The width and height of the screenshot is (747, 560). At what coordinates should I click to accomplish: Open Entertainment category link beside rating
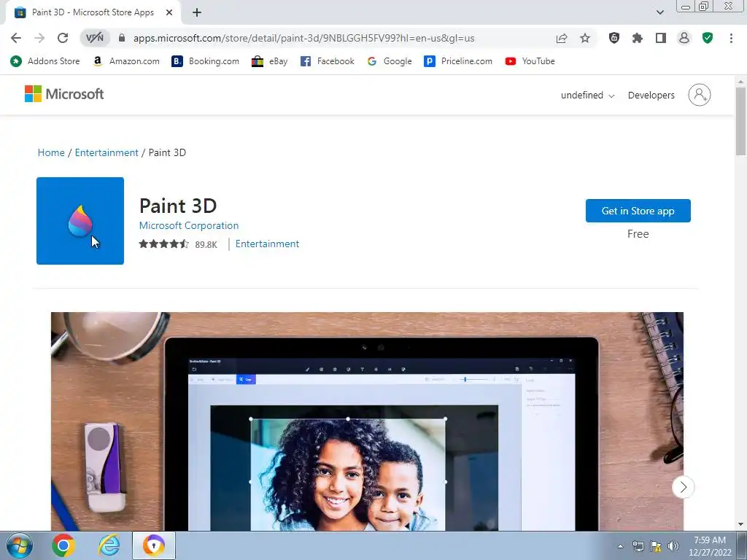tap(267, 244)
